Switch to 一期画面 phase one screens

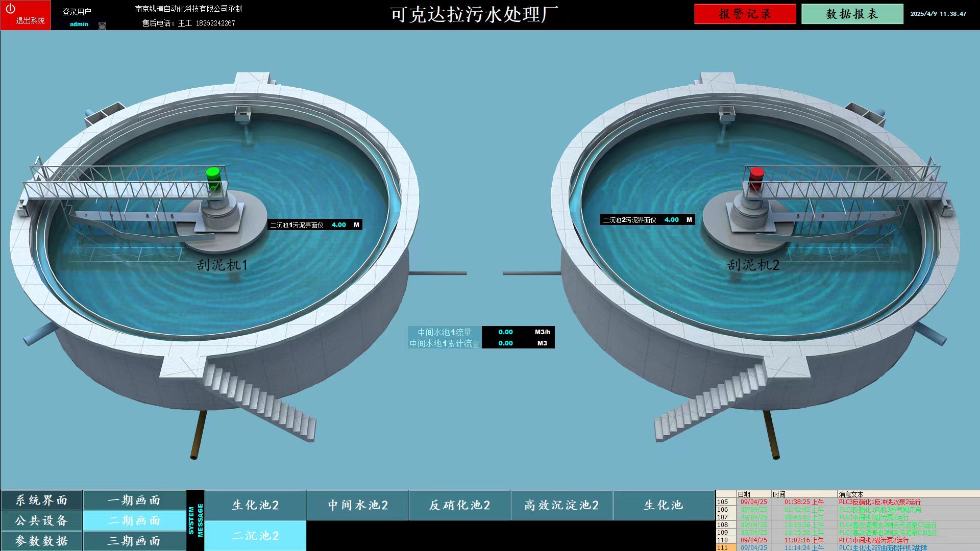click(x=134, y=500)
